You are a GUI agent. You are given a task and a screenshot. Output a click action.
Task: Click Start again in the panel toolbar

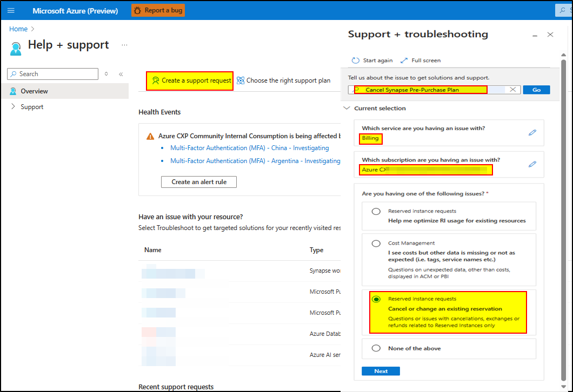click(372, 60)
